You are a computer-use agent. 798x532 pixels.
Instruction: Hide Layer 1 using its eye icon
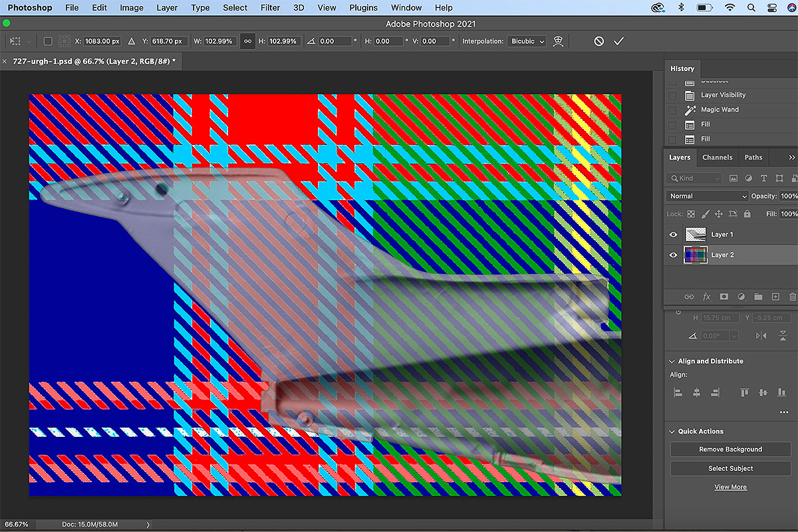pos(674,235)
